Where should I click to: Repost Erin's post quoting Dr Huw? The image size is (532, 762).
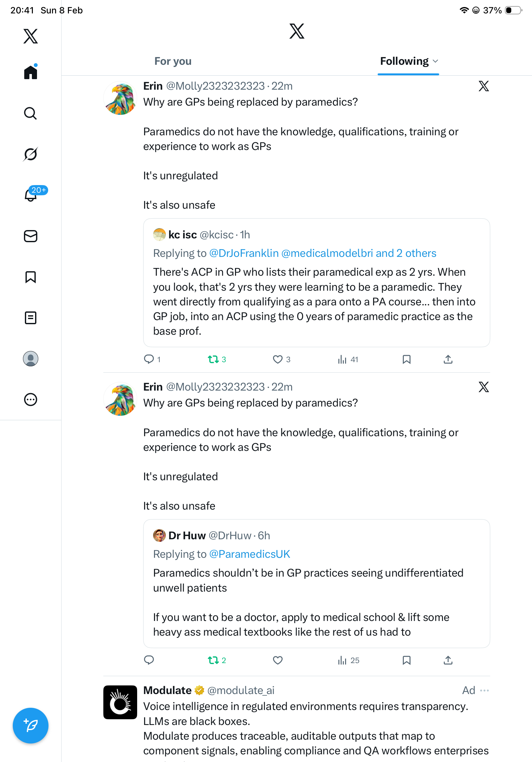point(213,660)
